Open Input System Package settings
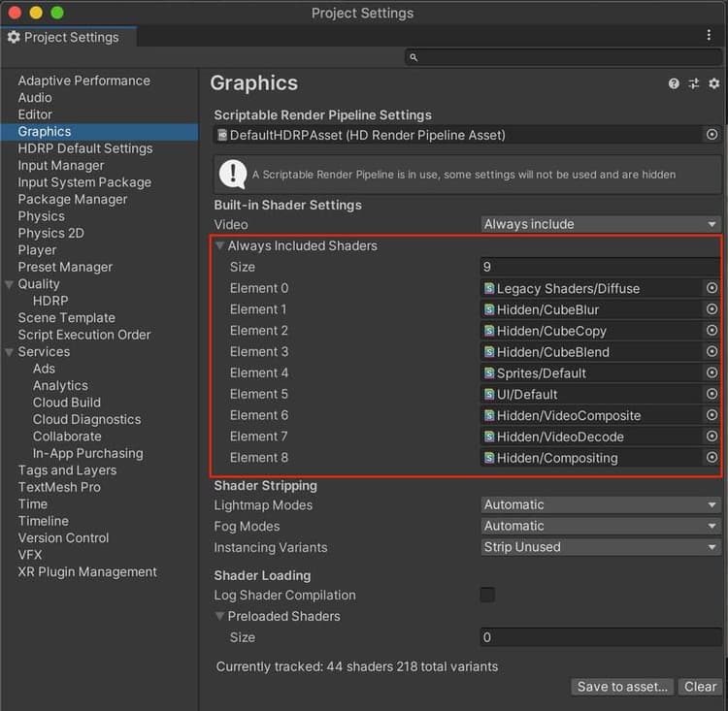This screenshot has width=728, height=711. pos(84,182)
